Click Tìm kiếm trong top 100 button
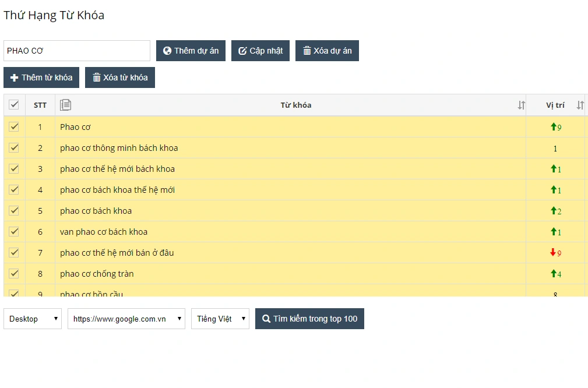Image resolution: width=588 pixels, height=388 pixels. click(x=309, y=319)
